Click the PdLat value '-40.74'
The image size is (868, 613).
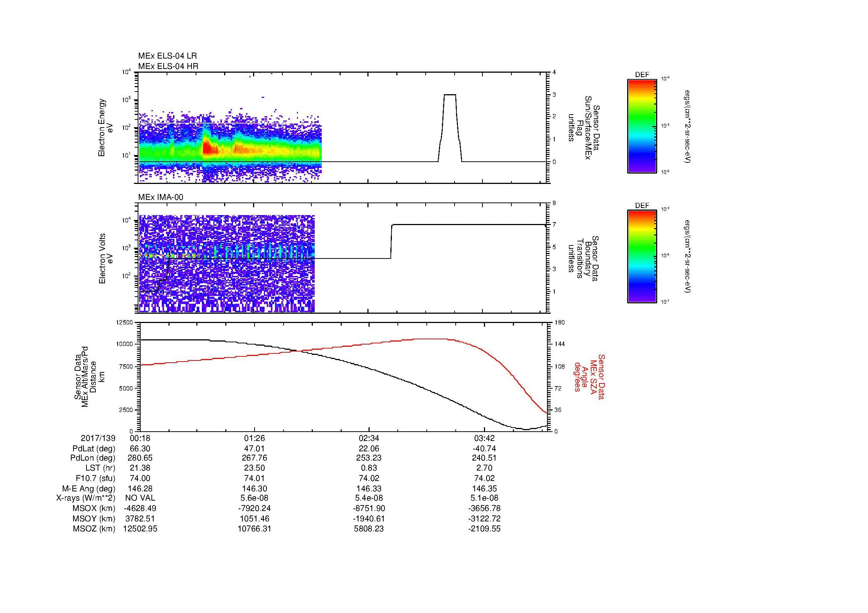click(484, 449)
